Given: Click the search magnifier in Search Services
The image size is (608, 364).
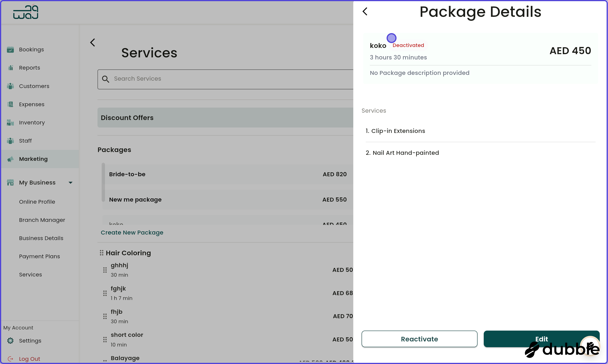Looking at the screenshot, I should point(106,79).
